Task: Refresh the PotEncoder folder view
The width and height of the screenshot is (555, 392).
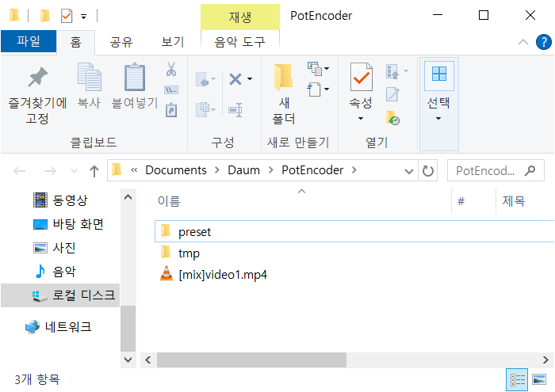Action: click(428, 171)
